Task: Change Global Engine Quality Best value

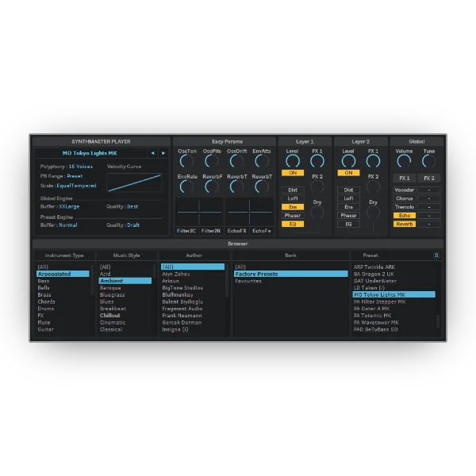Action: pos(132,206)
